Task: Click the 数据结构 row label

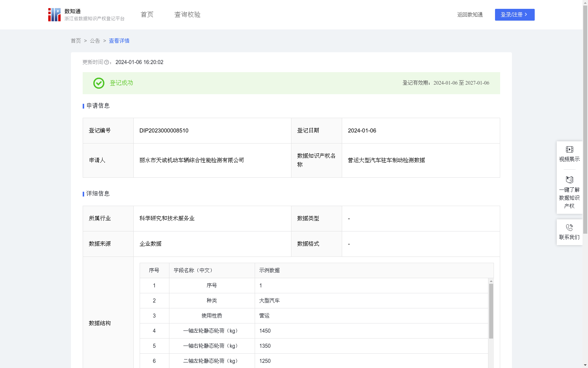Action: click(100, 323)
